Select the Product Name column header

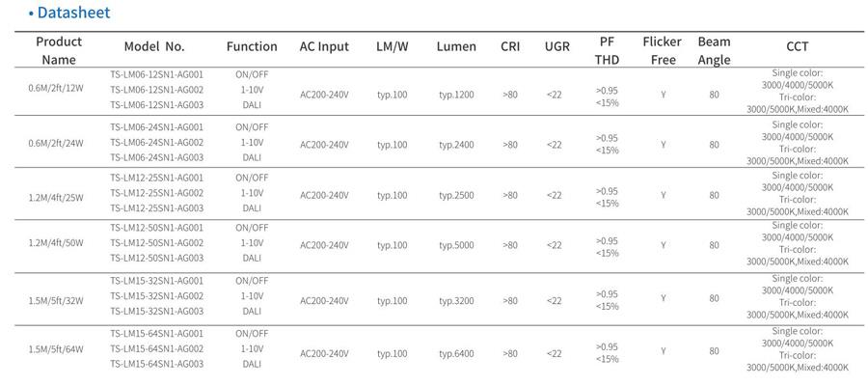(59, 50)
